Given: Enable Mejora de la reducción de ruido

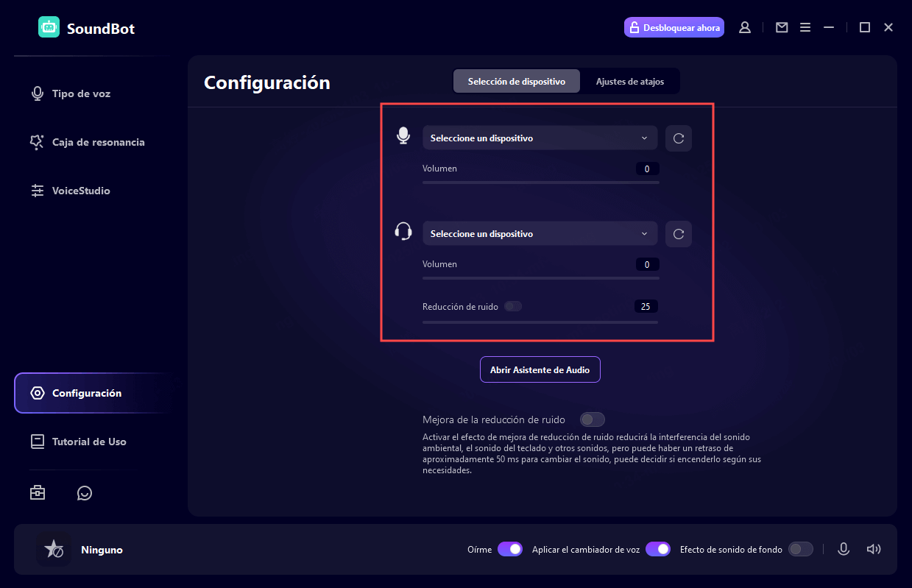Looking at the screenshot, I should pos(592,419).
